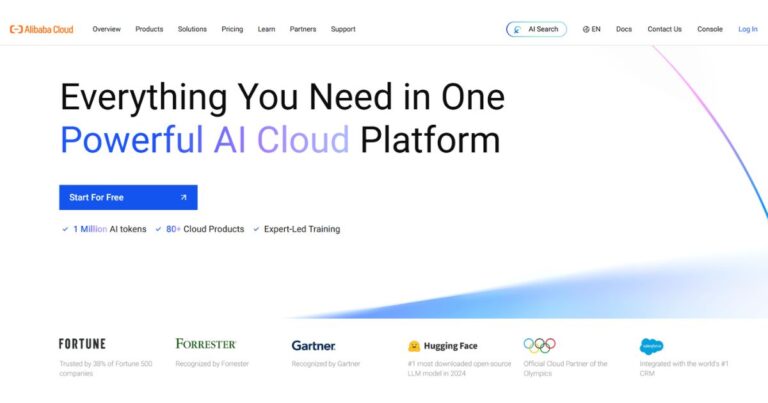The width and height of the screenshot is (768, 403).
Task: Click the Forrester logo
Action: point(206,344)
